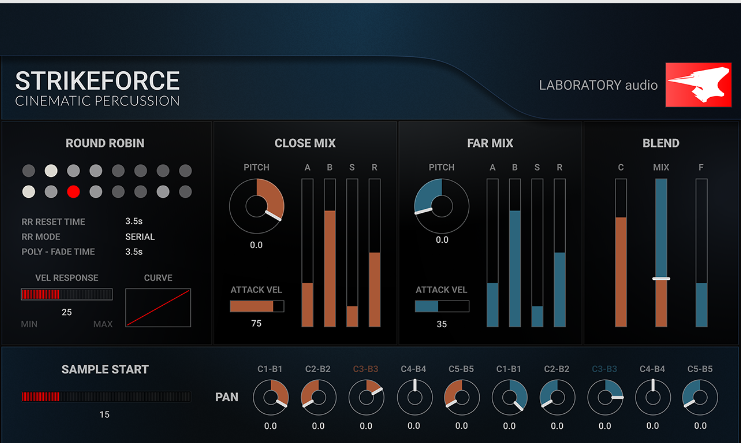
Task: Click the Vel Response value 25
Action: [67, 312]
